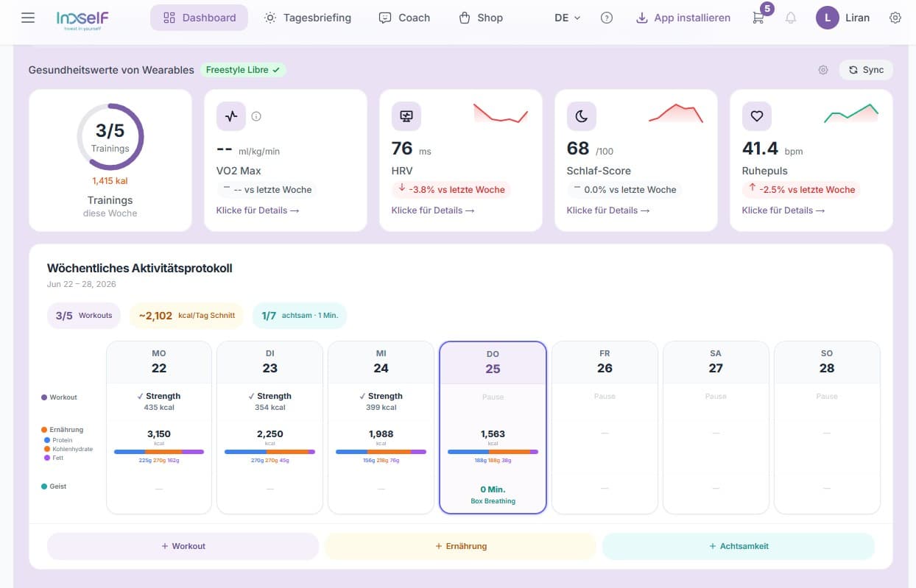The height and width of the screenshot is (588, 916).
Task: Click the 1/7 achtsam chip
Action: [299, 316]
